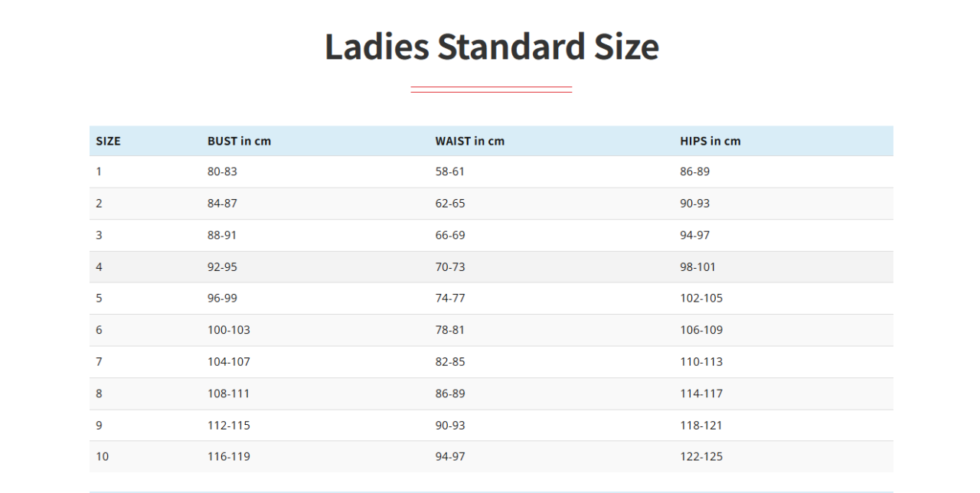Viewport: 980px width, 493px height.
Task: Select the hips value 118-121
Action: tap(701, 425)
